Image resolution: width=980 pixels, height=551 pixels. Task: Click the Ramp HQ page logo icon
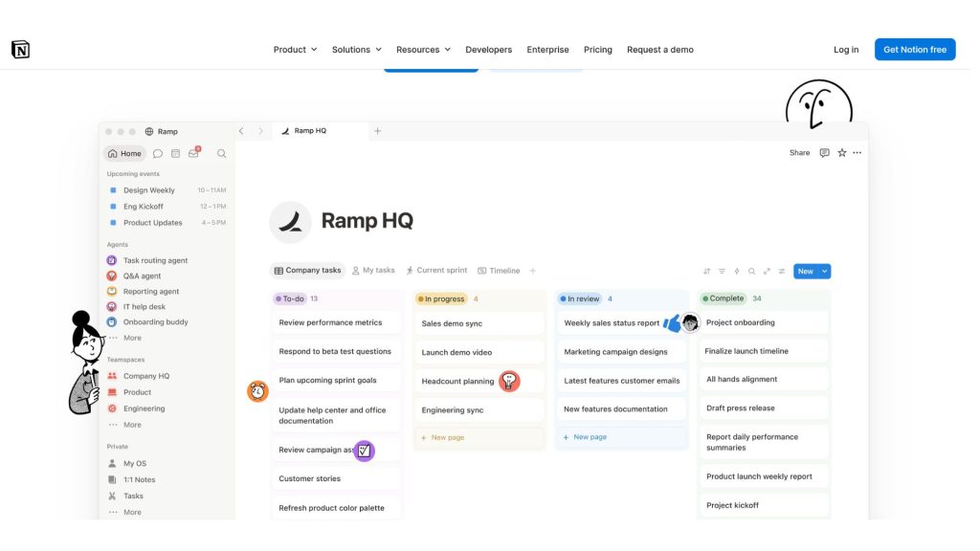[x=291, y=222]
